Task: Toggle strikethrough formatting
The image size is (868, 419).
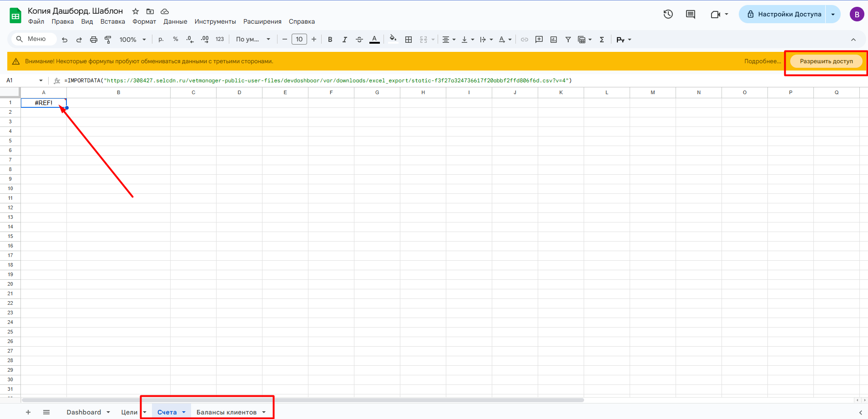Action: [359, 40]
